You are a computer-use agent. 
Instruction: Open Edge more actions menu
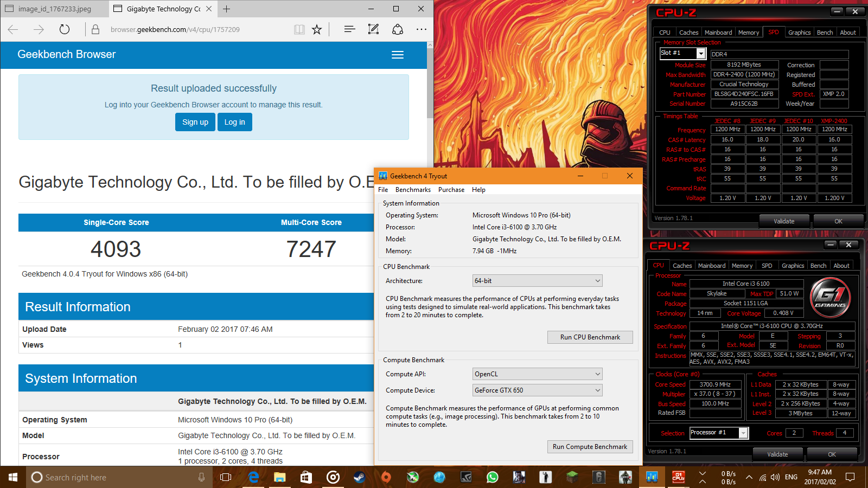tap(422, 29)
